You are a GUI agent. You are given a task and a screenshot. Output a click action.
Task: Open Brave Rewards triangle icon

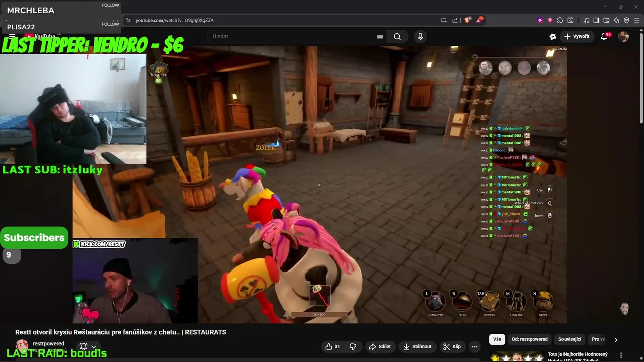[480, 20]
